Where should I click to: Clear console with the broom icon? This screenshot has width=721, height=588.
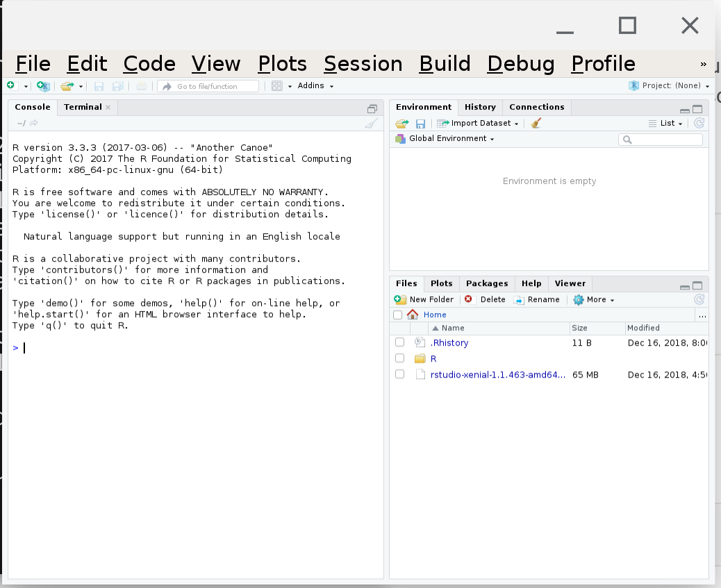click(372, 123)
